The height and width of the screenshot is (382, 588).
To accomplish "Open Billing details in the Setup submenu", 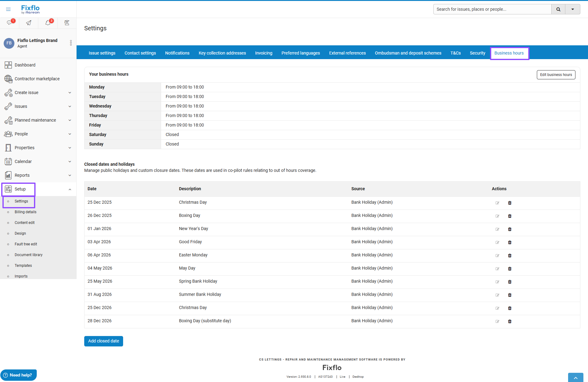I will tap(25, 212).
